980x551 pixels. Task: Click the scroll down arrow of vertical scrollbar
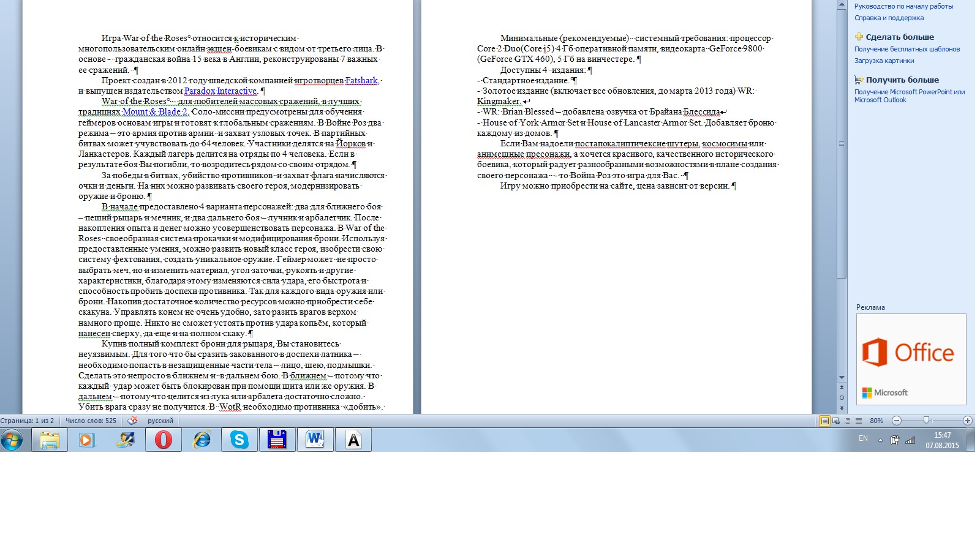coord(842,377)
